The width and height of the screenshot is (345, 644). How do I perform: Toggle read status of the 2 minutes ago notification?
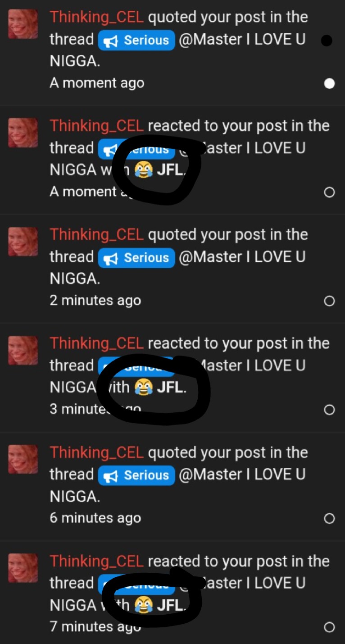click(x=330, y=301)
